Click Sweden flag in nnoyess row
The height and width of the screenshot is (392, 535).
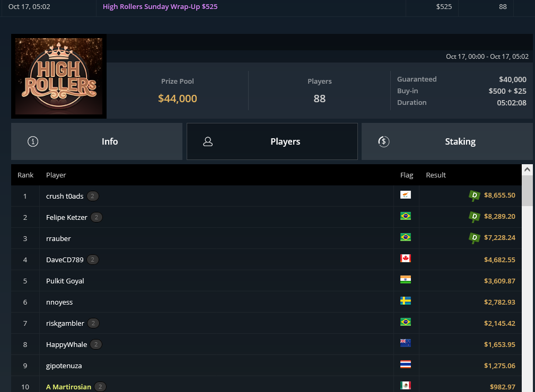coord(405,301)
